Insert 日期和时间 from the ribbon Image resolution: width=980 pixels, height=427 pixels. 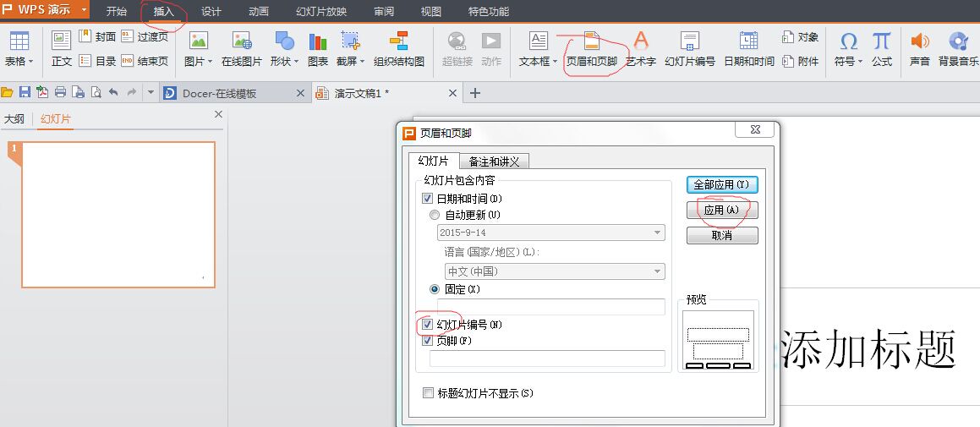749,48
